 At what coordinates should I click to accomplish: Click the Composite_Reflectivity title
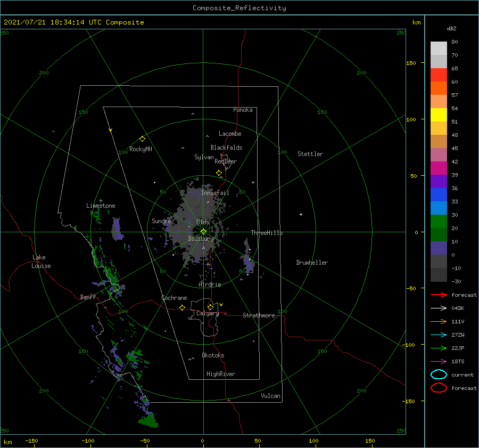pos(240,8)
